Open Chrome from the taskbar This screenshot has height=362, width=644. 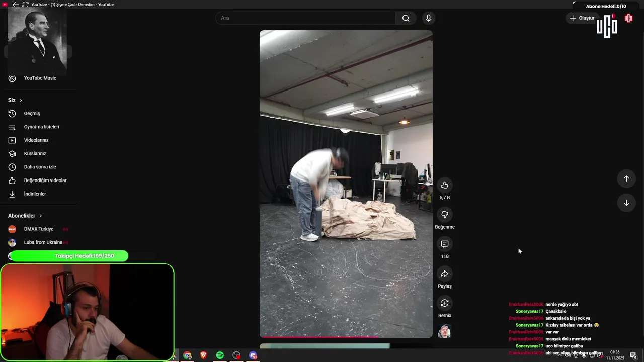187,355
